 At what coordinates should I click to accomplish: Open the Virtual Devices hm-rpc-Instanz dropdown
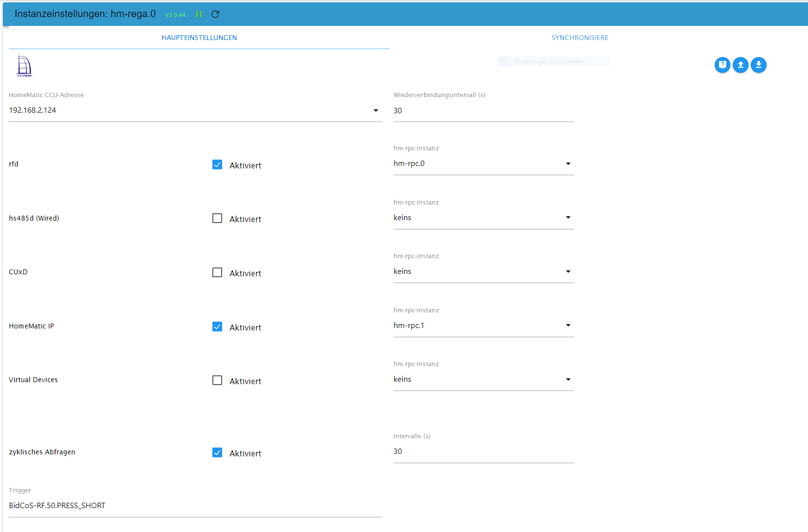click(484, 379)
